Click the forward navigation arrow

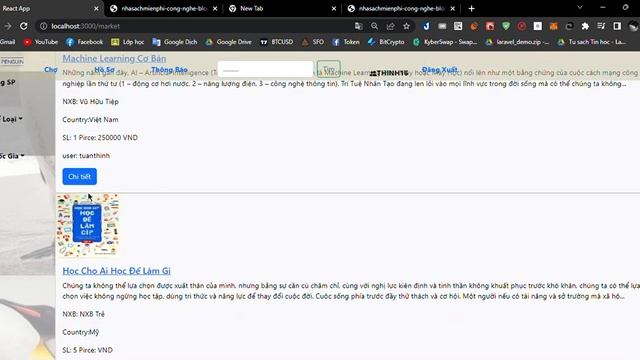(7, 26)
